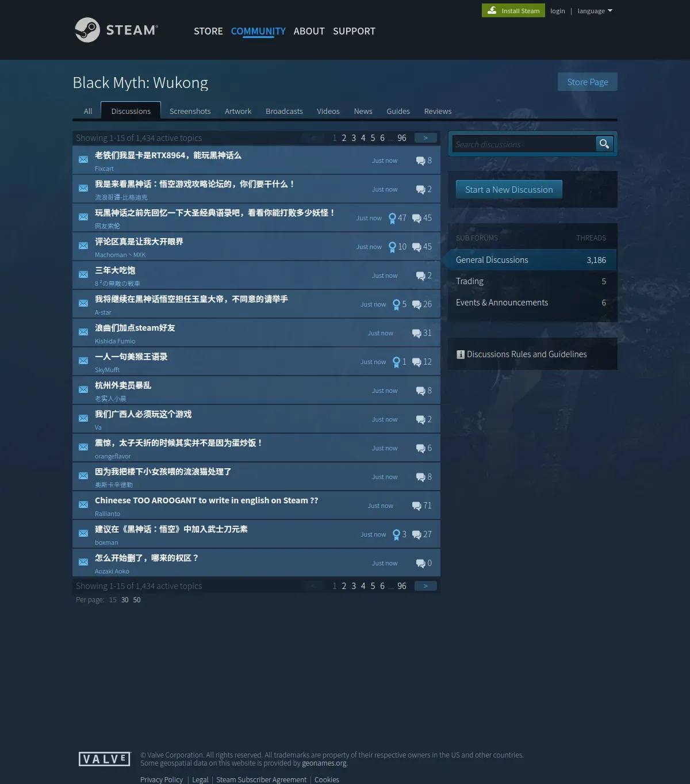Viewport: 690px width, 784px height.
Task: Open the geonames.org link
Action: coord(324,763)
